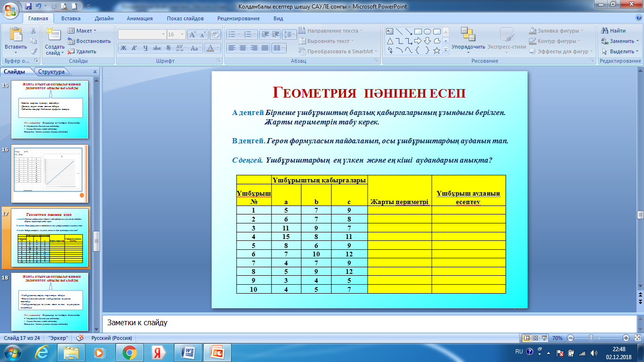Adjust the zoom slider handle
Image resolution: width=644 pixels, height=362 pixels.
click(591, 338)
